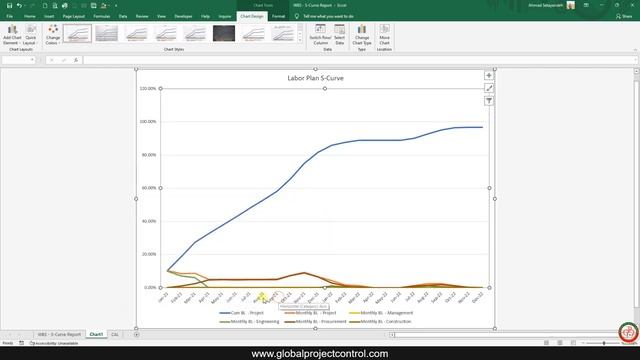Screen dimensions: 640x360
Task: Switch to the Help tab
Action: point(205,16)
